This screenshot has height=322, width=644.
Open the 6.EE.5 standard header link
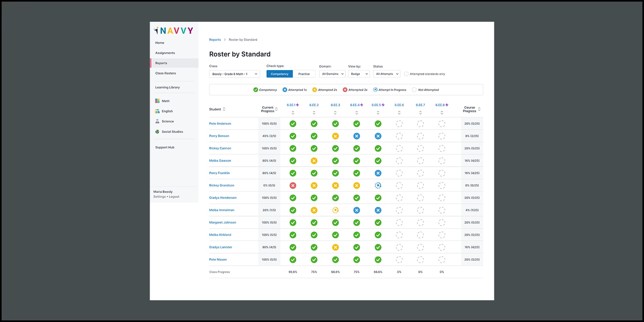coord(376,105)
